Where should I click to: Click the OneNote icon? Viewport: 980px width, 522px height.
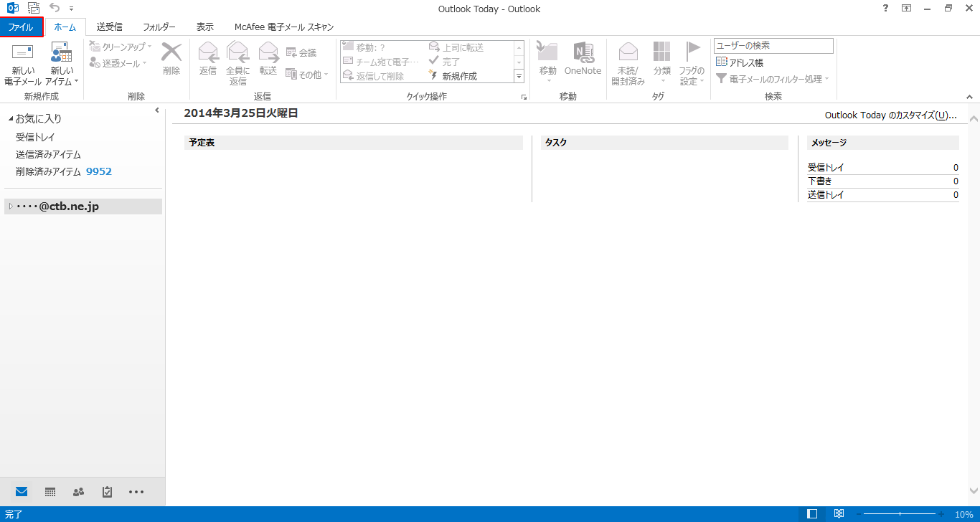(583, 59)
